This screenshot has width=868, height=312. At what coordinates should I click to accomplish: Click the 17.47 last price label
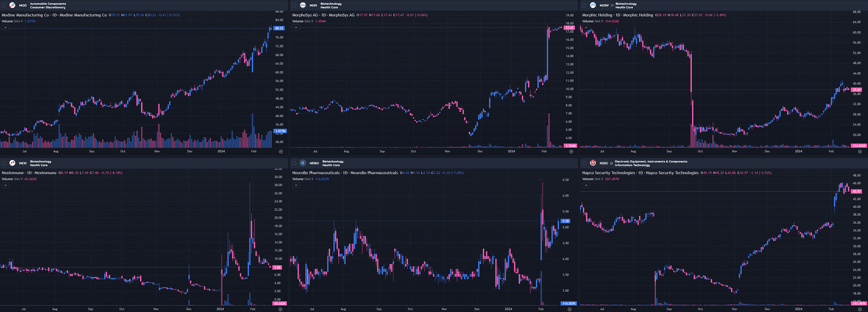coord(570,28)
